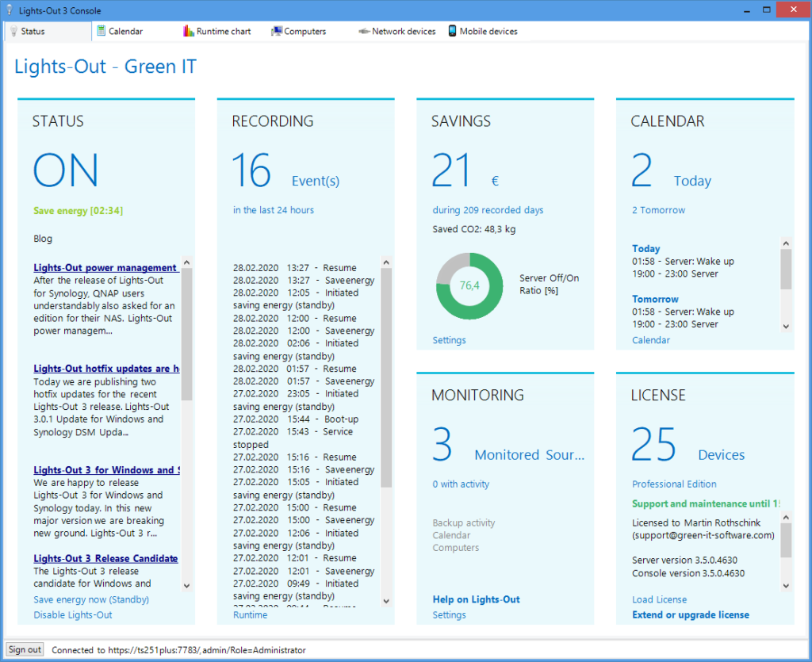This screenshot has height=662, width=812.
Task: Click 'during 209 recorded days' text
Action: (488, 210)
